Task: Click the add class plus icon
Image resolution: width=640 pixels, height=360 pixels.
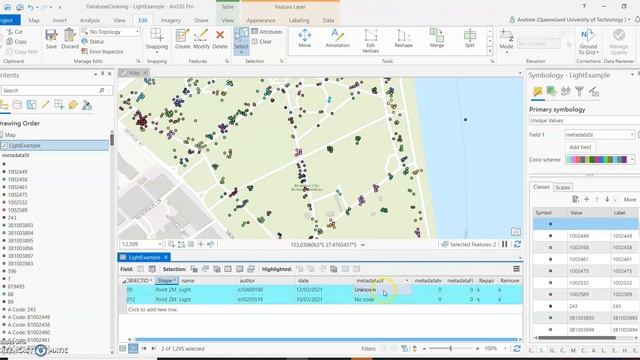Action: tap(587, 199)
